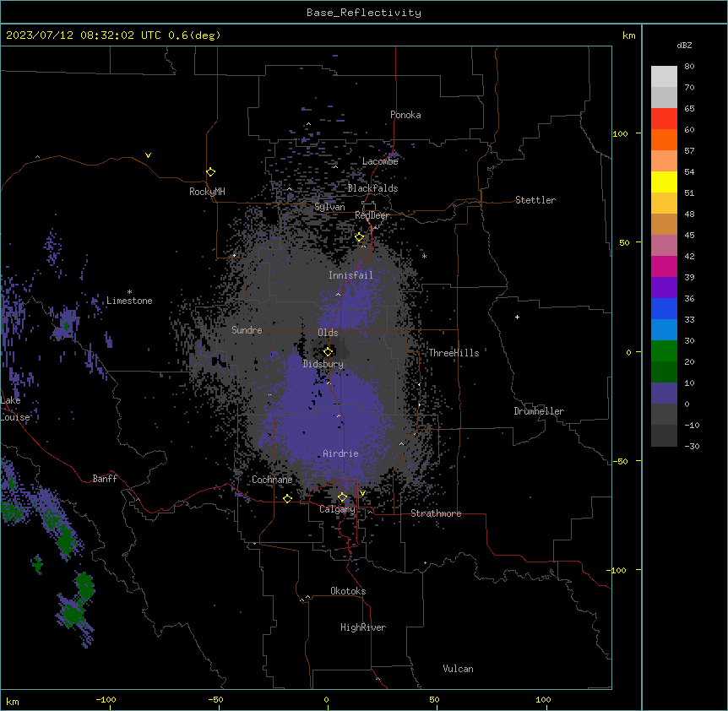
Task: Select the Banff town label
Action: pyautogui.click(x=105, y=479)
